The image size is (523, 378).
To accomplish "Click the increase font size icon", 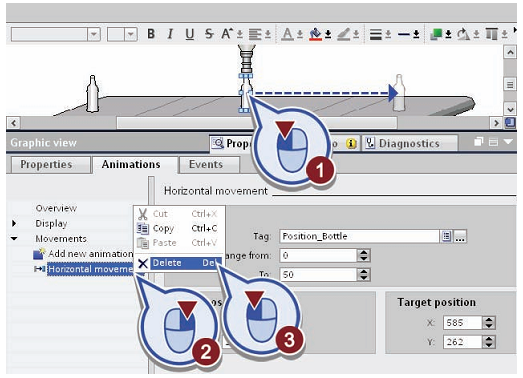I will pyautogui.click(x=227, y=34).
